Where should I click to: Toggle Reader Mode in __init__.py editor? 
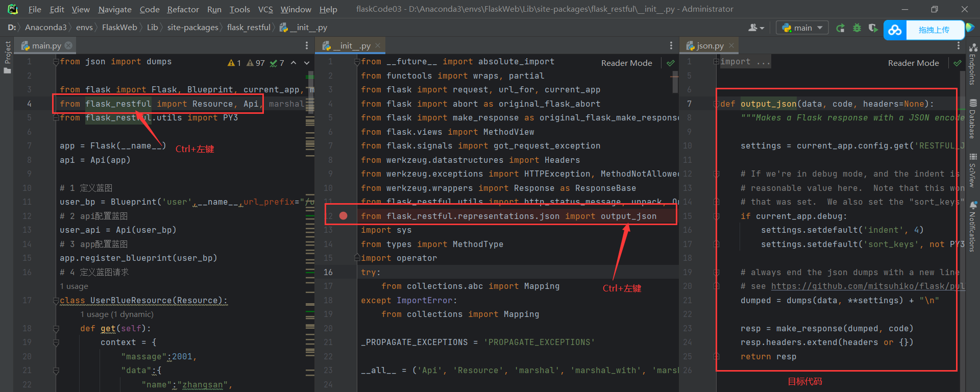626,63
